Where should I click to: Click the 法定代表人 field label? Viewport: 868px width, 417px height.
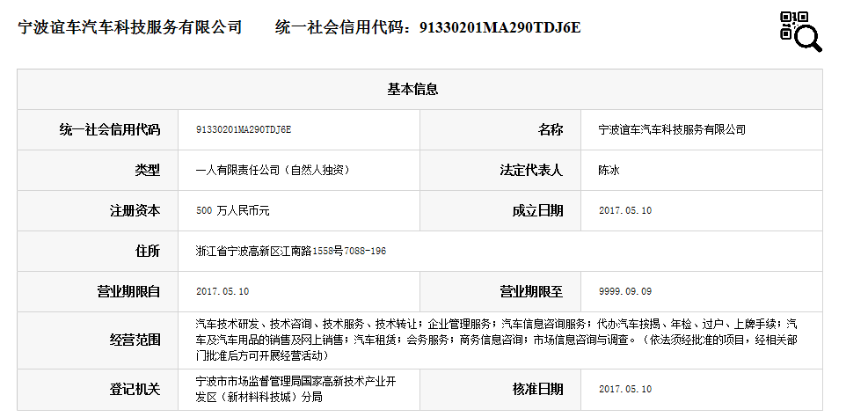click(x=531, y=170)
